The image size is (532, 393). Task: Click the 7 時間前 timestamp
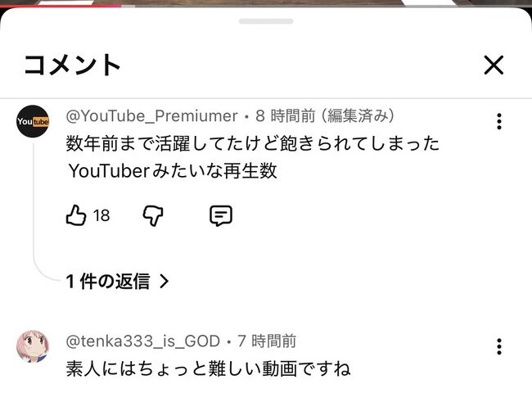[267, 341]
